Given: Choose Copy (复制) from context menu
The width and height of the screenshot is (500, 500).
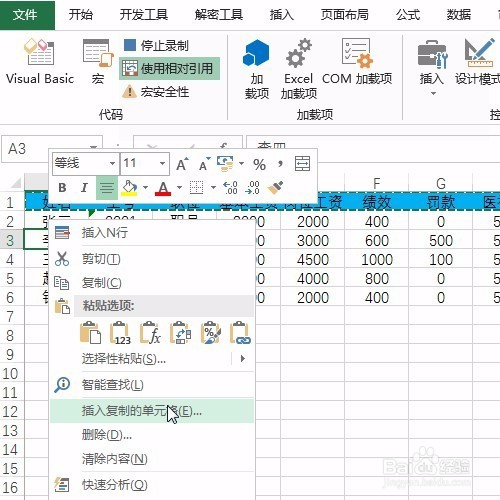Looking at the screenshot, I should (152, 283).
